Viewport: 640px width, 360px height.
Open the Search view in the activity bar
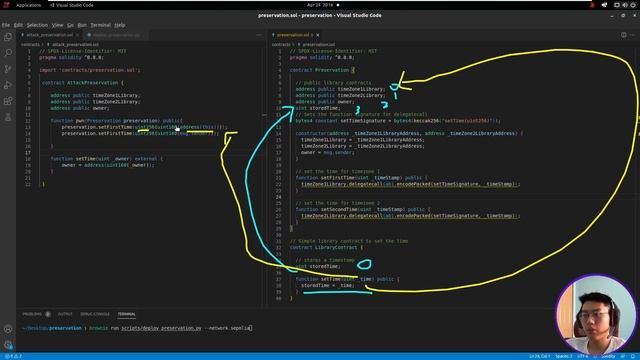coord(8,53)
